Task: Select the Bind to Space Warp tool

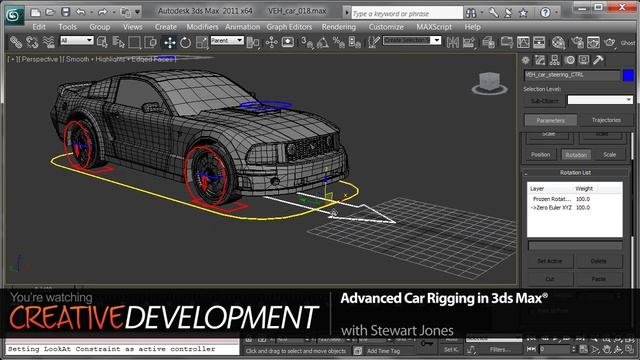Action: [49, 42]
